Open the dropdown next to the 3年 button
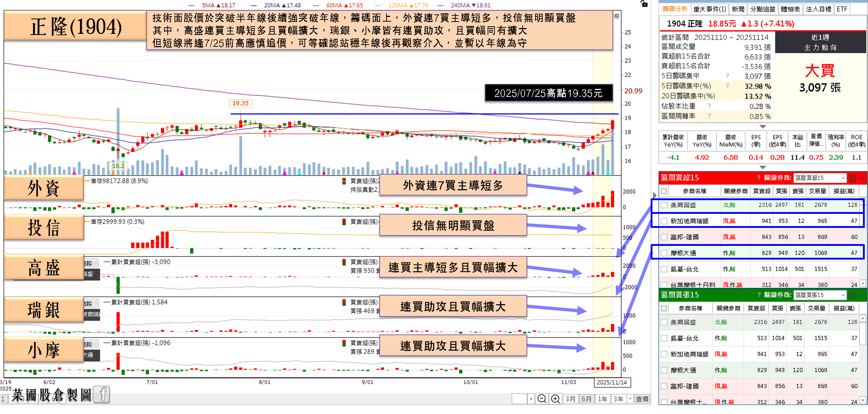This screenshot has width=868, height=414. (629, 399)
